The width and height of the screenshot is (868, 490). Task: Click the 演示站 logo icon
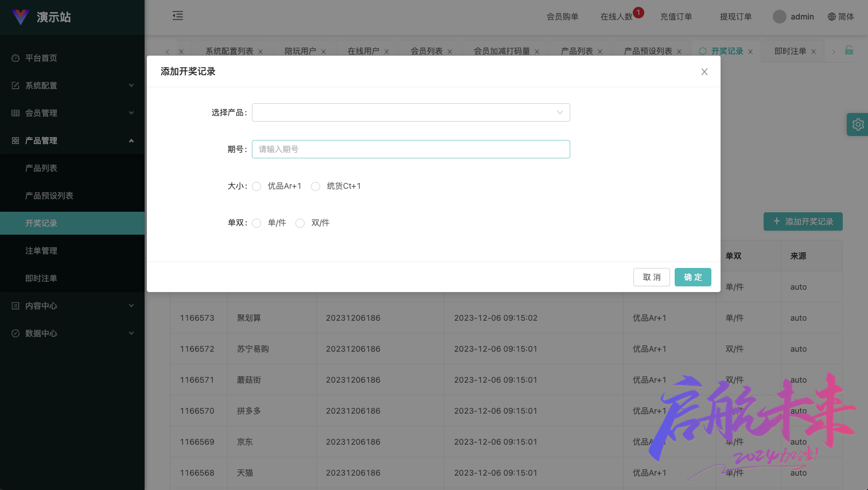pyautogui.click(x=21, y=17)
